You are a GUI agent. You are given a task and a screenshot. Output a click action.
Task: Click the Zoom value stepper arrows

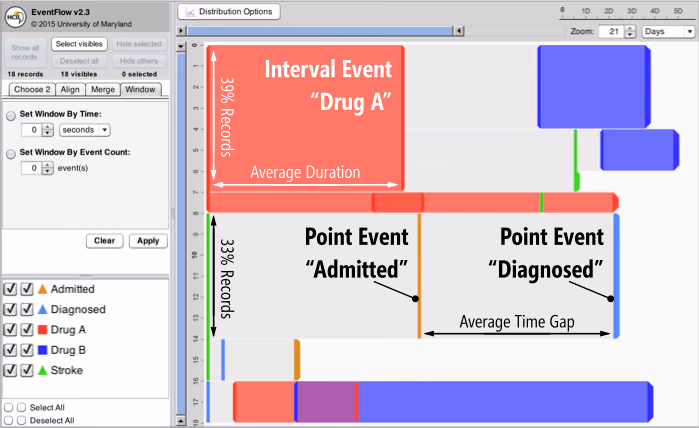pyautogui.click(x=629, y=31)
